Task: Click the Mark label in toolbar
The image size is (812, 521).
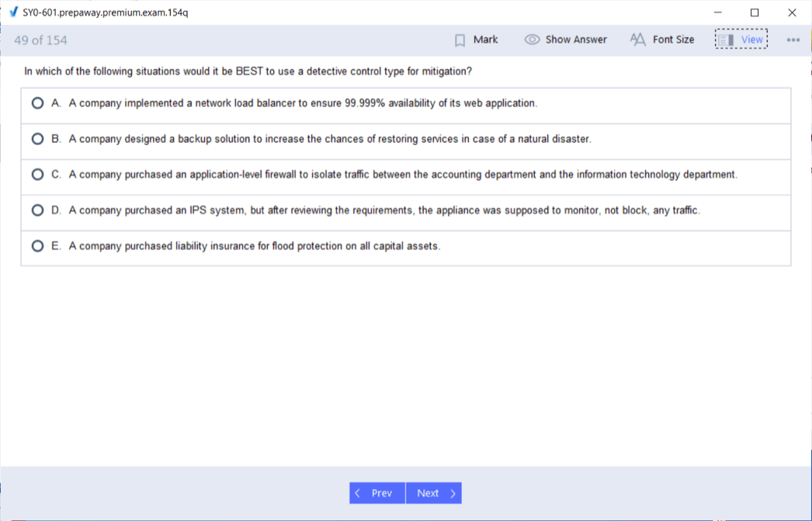Action: 486,40
